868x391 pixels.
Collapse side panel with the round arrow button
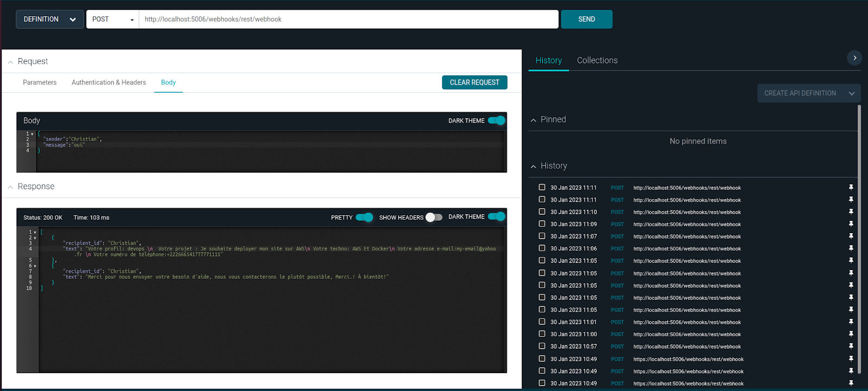click(854, 57)
